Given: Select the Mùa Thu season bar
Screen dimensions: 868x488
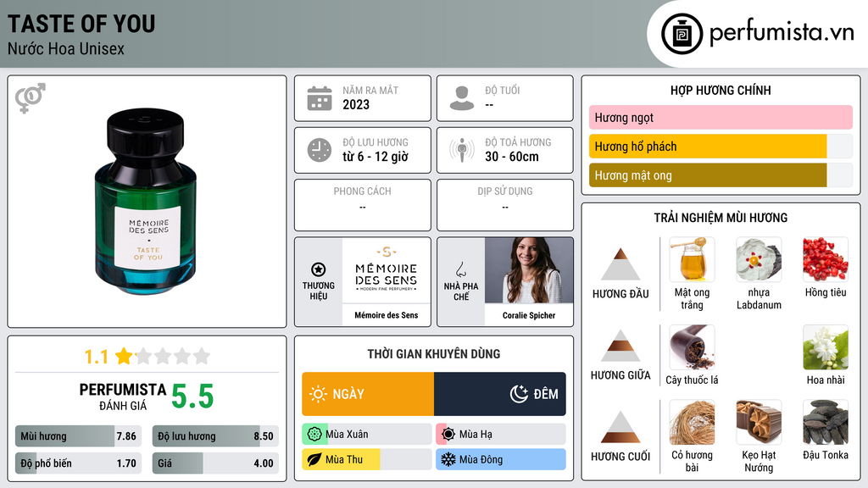Looking at the screenshot, I should tap(367, 459).
